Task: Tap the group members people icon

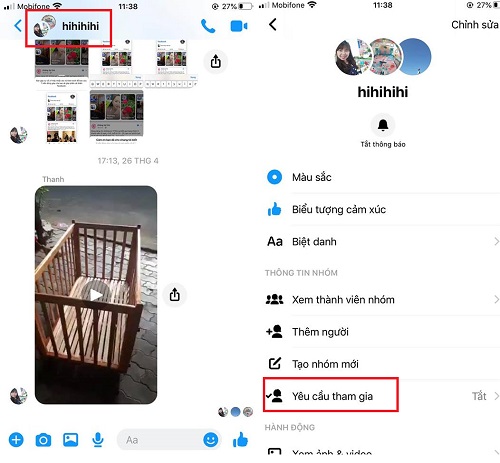Action: tap(274, 299)
